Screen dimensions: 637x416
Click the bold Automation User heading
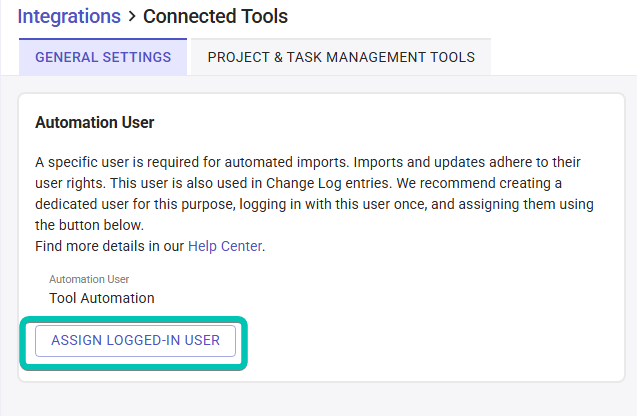tap(95, 123)
